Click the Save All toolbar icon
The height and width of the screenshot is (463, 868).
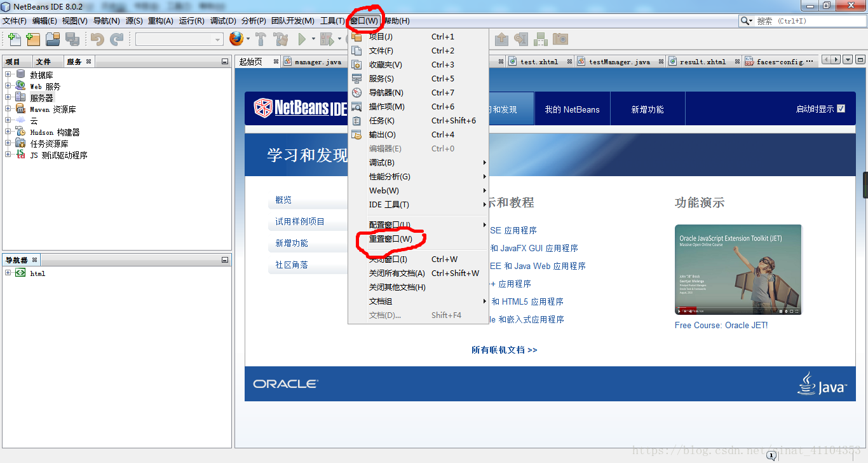pos(72,39)
